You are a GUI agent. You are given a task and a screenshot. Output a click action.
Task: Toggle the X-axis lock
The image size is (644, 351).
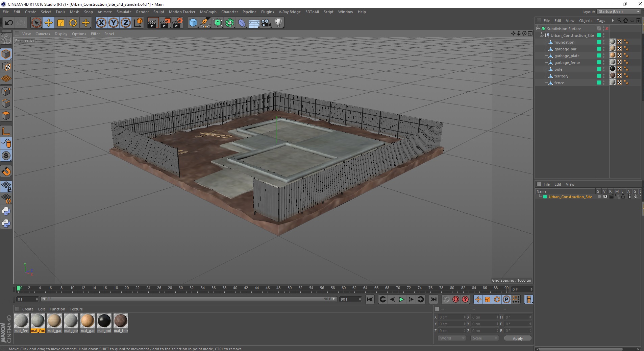tap(101, 23)
